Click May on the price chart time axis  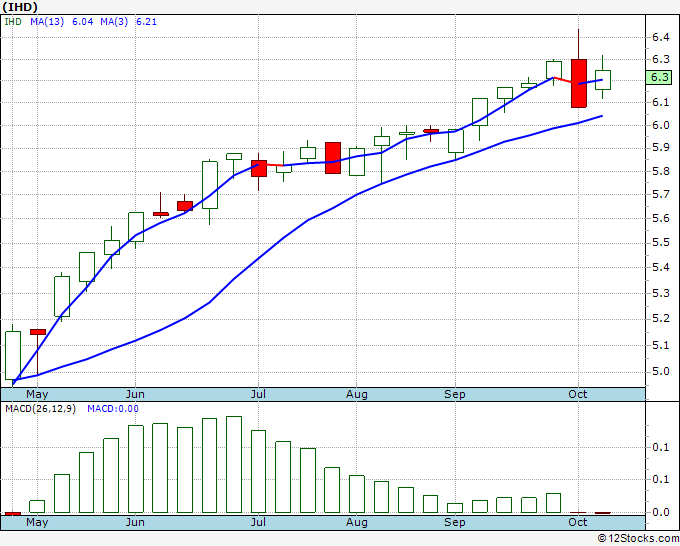coord(37,394)
